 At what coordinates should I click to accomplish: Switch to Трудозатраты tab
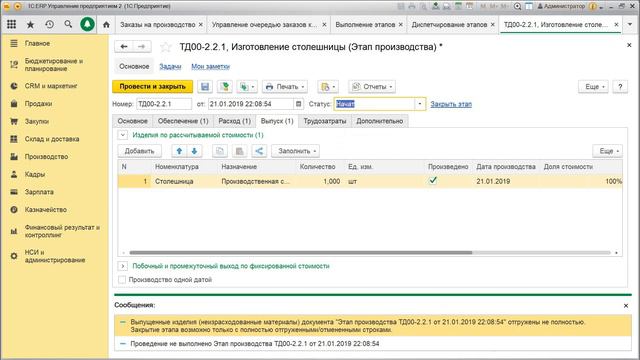pyautogui.click(x=324, y=121)
